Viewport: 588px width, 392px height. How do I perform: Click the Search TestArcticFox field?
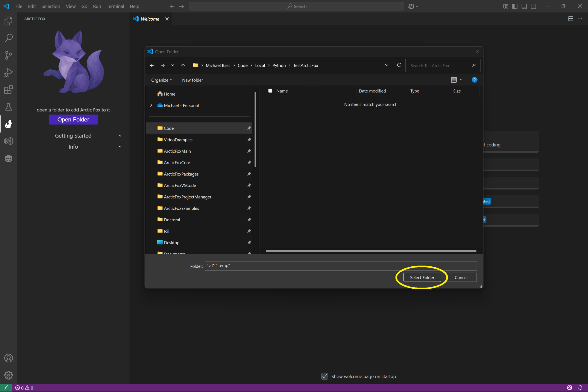pos(444,65)
